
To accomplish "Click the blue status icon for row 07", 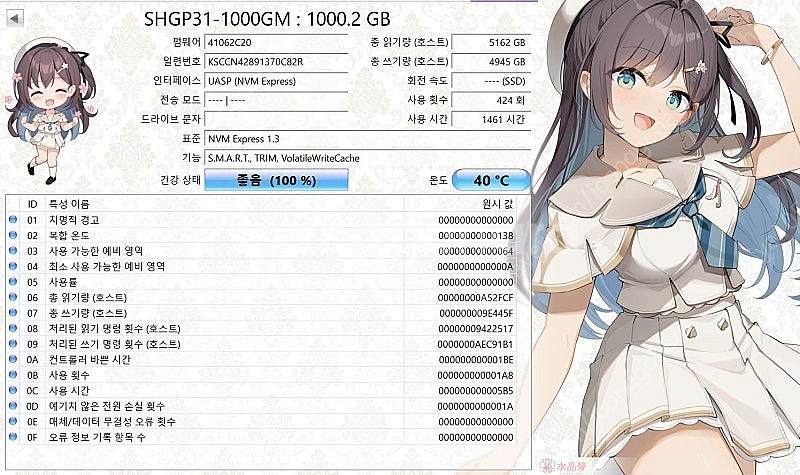I will tap(13, 313).
